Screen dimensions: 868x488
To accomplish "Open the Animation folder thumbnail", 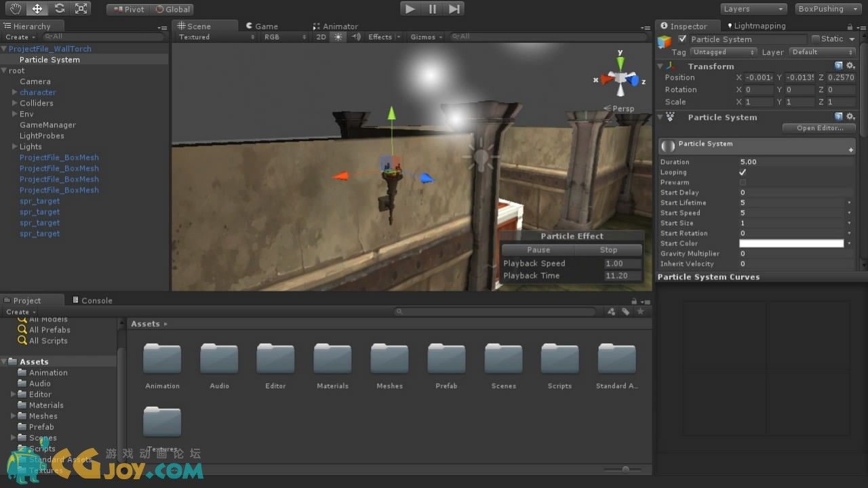I will tap(162, 359).
